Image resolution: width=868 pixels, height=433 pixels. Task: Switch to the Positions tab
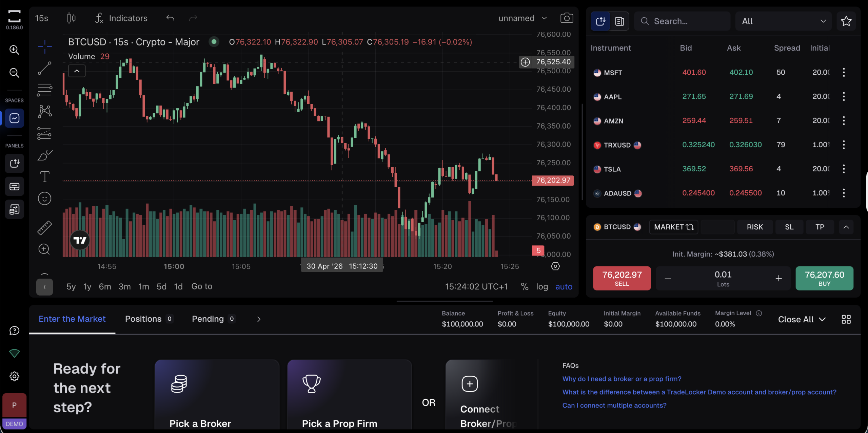[149, 319]
